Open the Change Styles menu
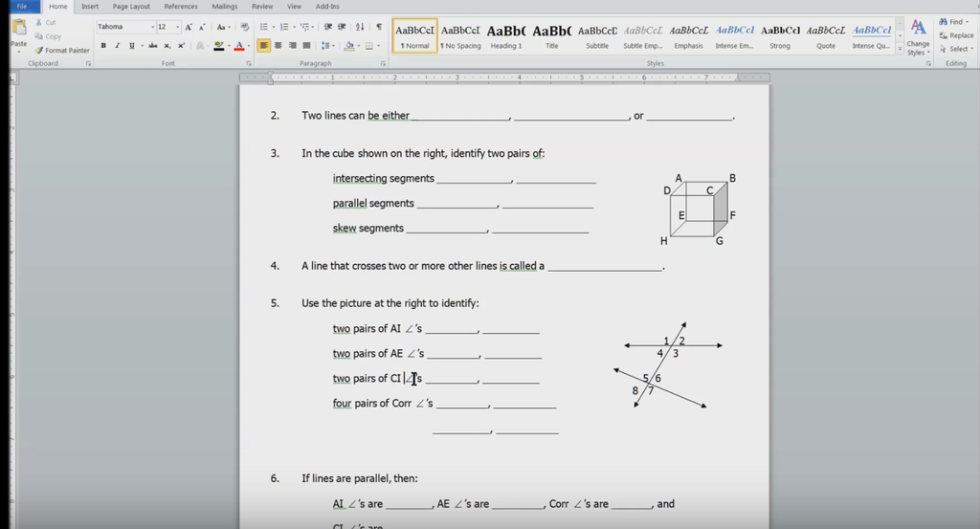This screenshot has height=529, width=980. pos(918,37)
